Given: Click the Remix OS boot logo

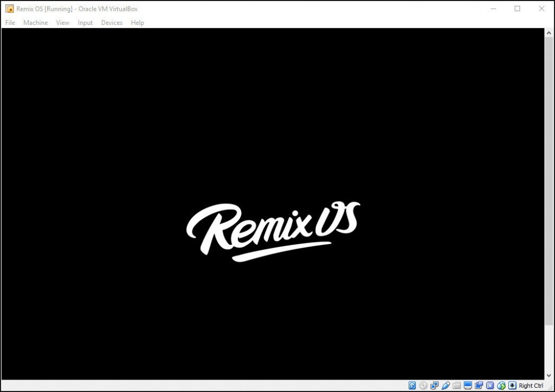Looking at the screenshot, I should [x=273, y=230].
